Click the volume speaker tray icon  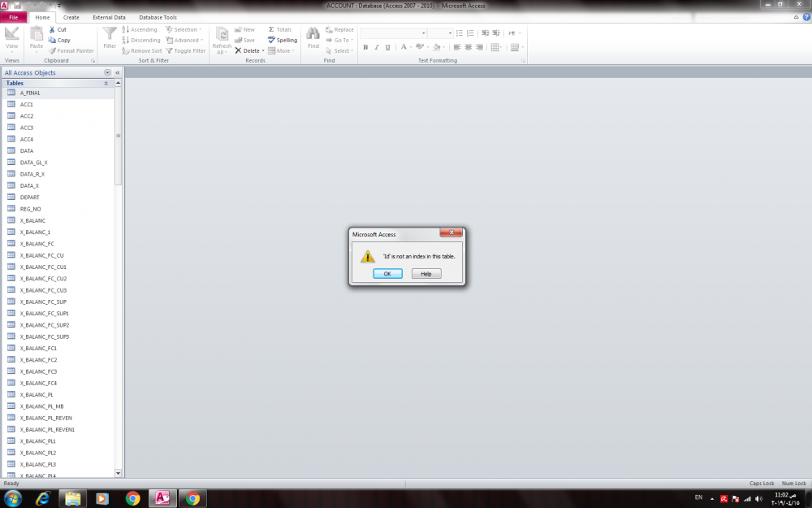click(758, 499)
